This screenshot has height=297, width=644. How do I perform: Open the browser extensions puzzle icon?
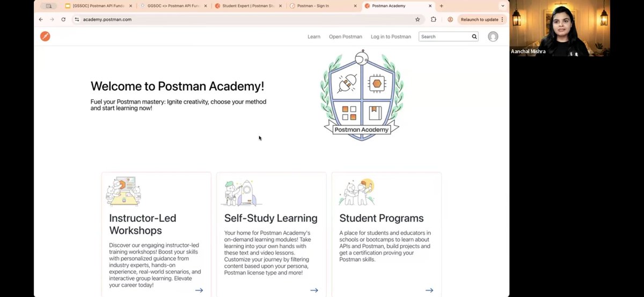(x=434, y=19)
